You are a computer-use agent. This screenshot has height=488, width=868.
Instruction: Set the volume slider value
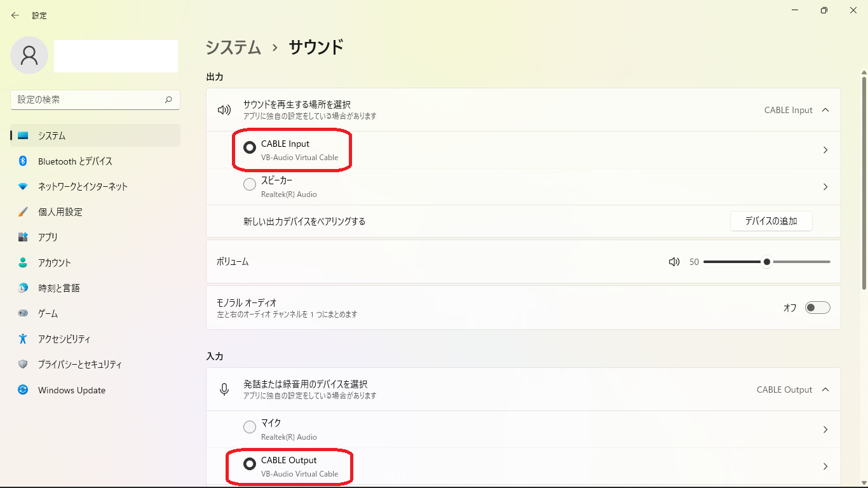[x=767, y=261]
